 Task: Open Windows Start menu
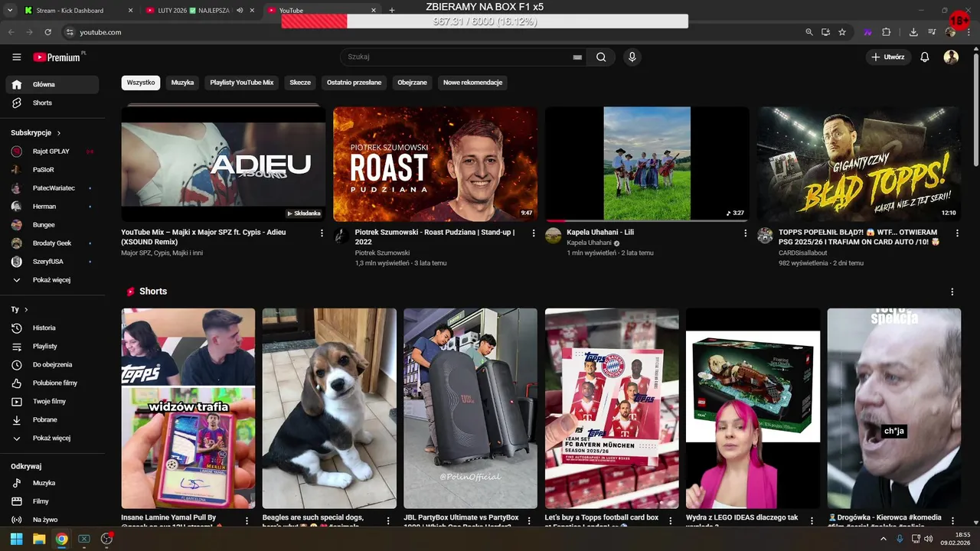16,539
